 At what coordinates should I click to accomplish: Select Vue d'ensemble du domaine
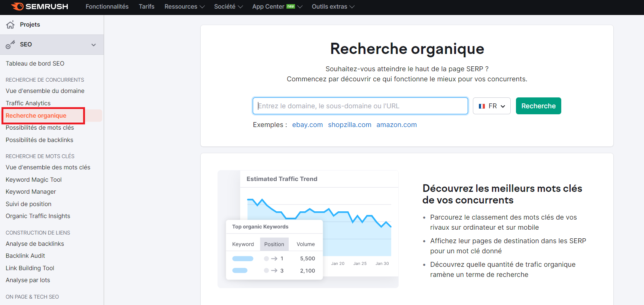point(45,91)
